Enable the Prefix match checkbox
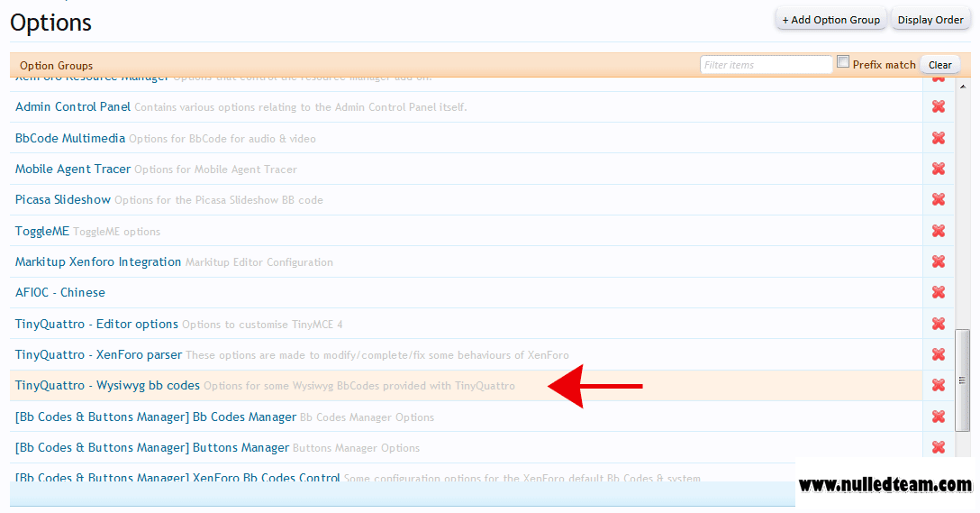 pos(843,61)
